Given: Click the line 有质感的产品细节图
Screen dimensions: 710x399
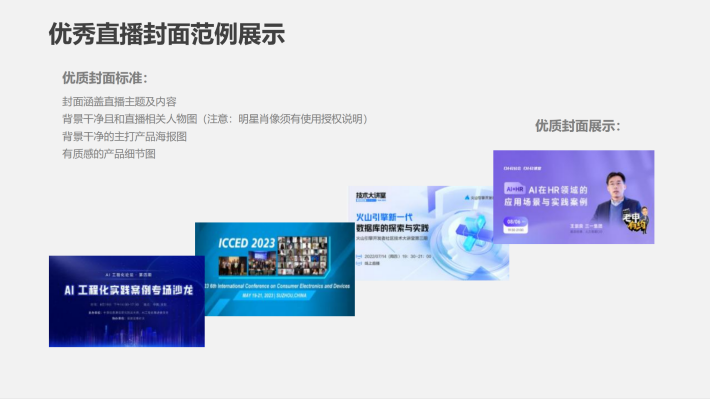Looking at the screenshot, I should point(109,154).
